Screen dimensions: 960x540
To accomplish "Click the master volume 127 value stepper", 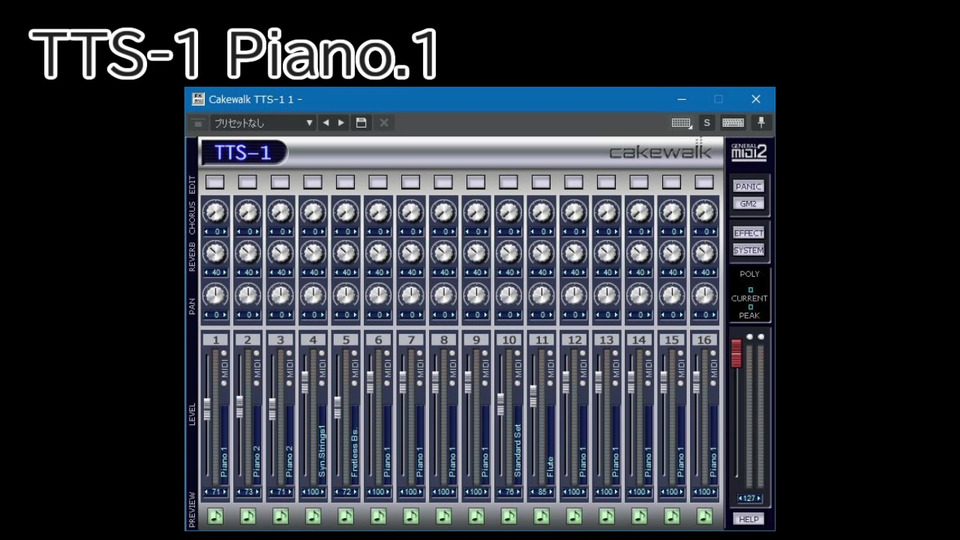I will pyautogui.click(x=749, y=498).
